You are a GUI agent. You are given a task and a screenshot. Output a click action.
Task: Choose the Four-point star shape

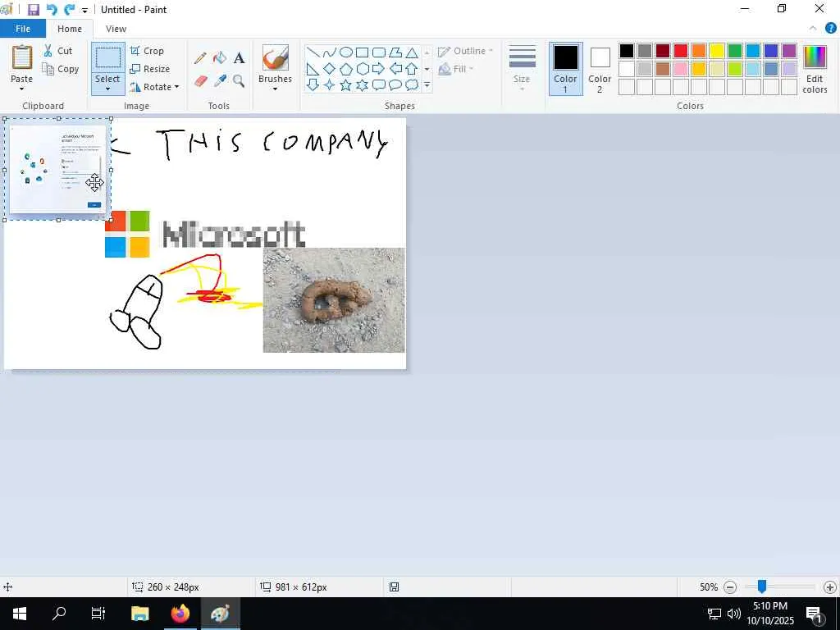tap(330, 84)
